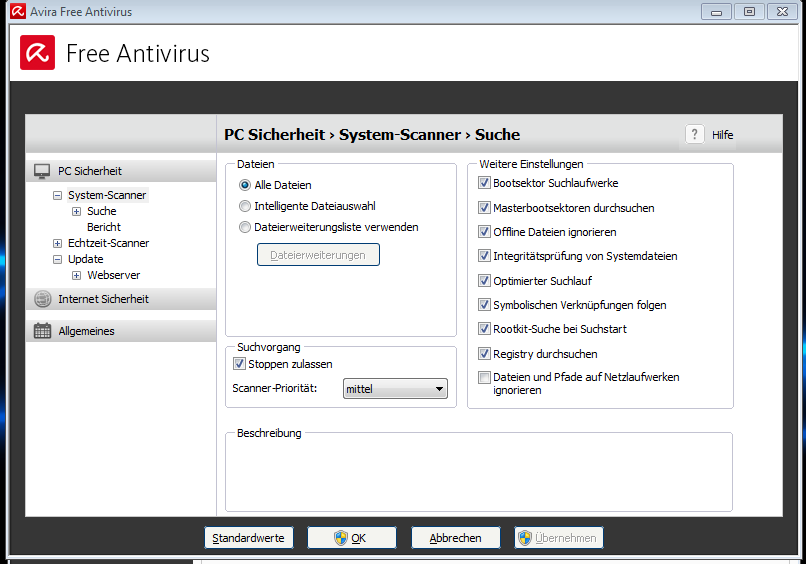Select System-Scanner in the tree
This screenshot has height=564, width=806.
coord(107,195)
